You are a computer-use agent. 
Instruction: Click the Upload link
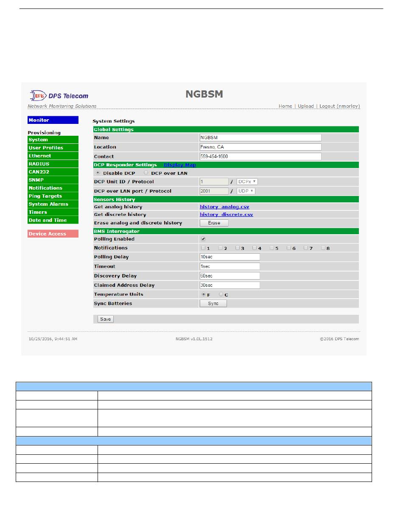(x=305, y=106)
